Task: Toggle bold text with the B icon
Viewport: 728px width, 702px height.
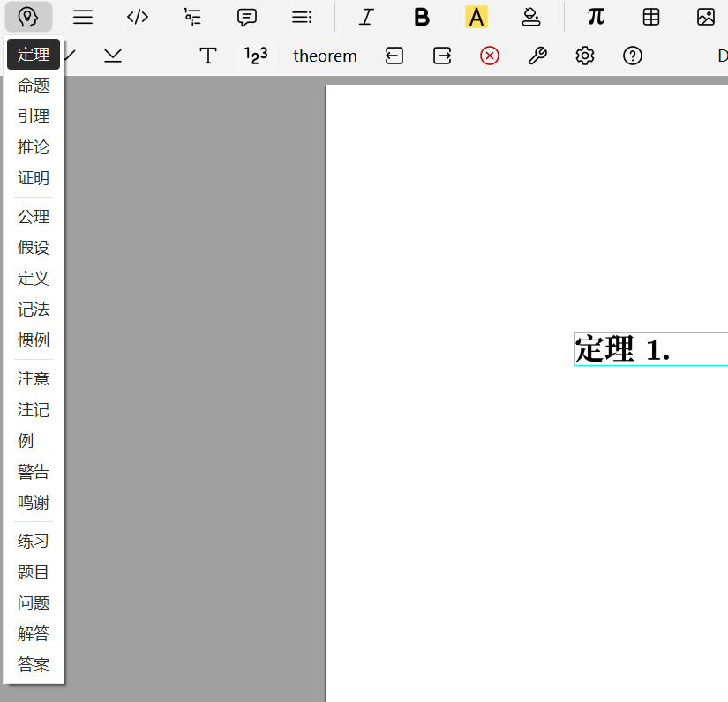Action: [x=422, y=17]
